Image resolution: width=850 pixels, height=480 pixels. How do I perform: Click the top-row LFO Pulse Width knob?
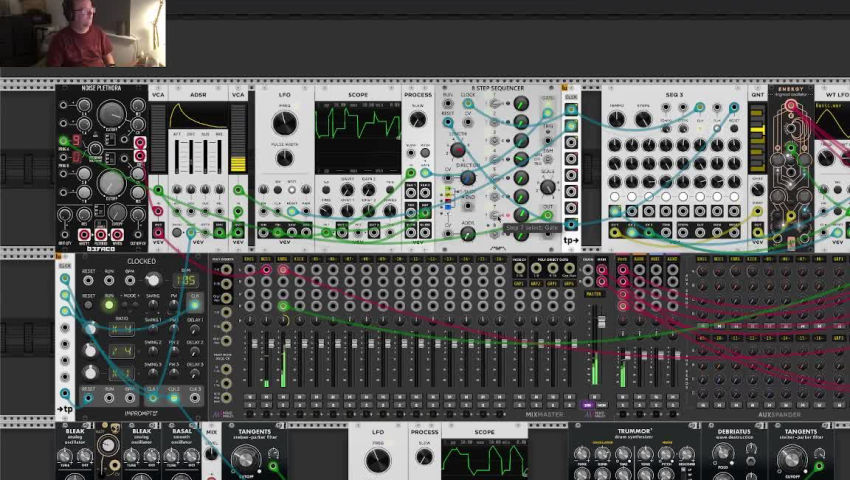click(285, 158)
